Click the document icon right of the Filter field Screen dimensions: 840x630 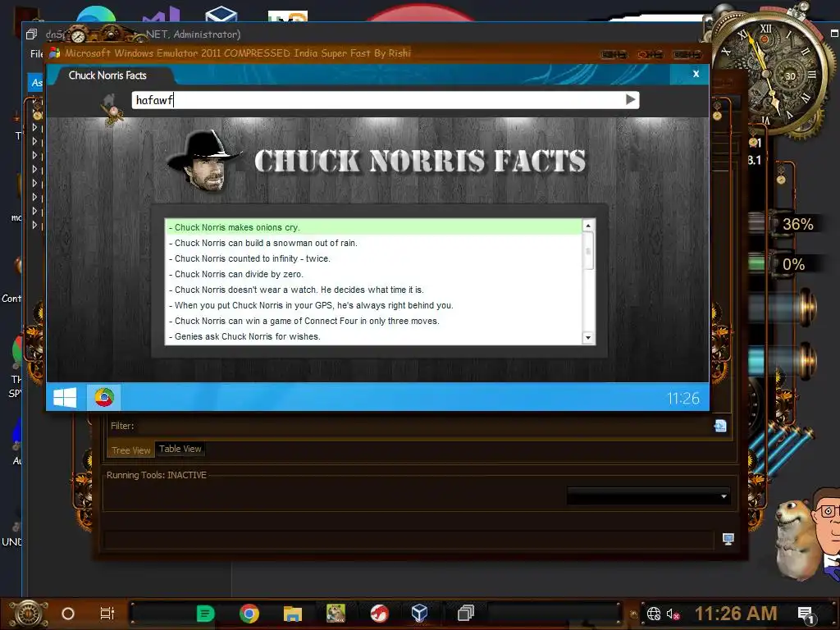[720, 426]
